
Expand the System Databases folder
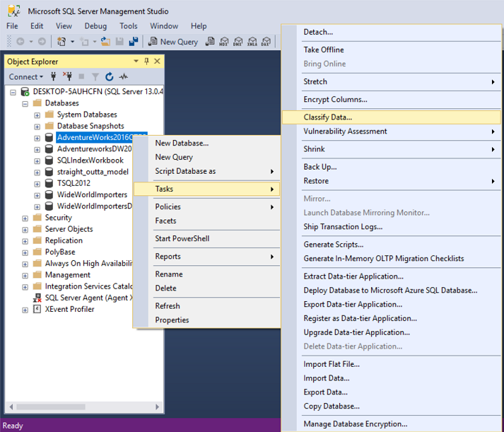pos(37,115)
